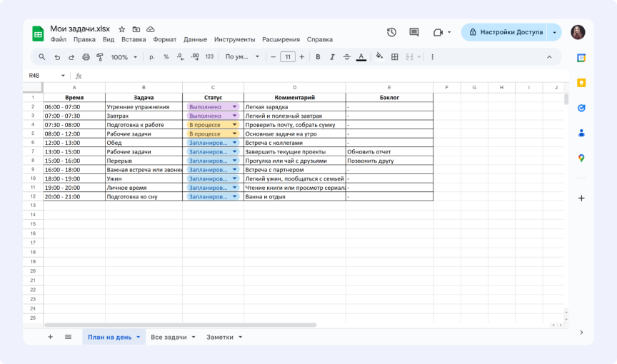617x364 pixels.
Task: Click the font size input field
Action: tap(288, 57)
